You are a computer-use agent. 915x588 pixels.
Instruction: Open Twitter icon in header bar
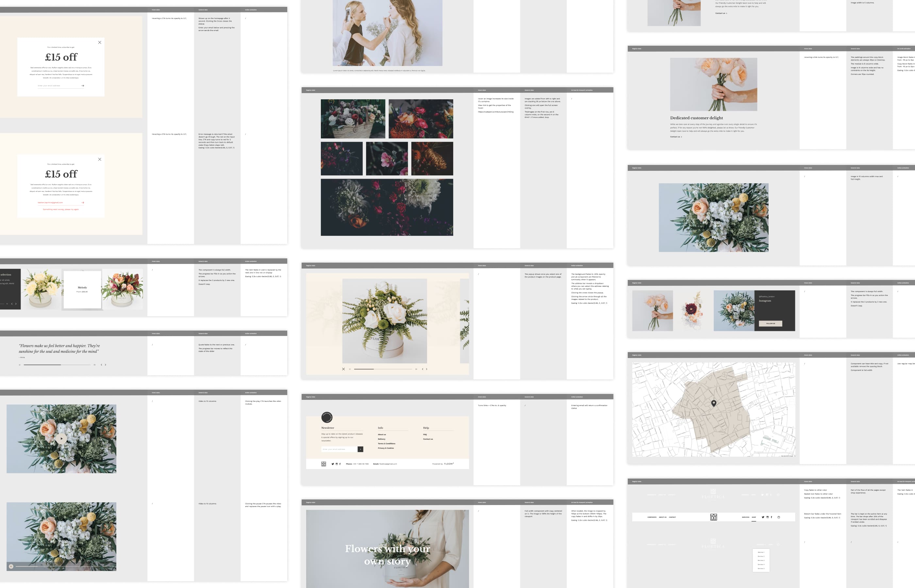[x=763, y=517]
